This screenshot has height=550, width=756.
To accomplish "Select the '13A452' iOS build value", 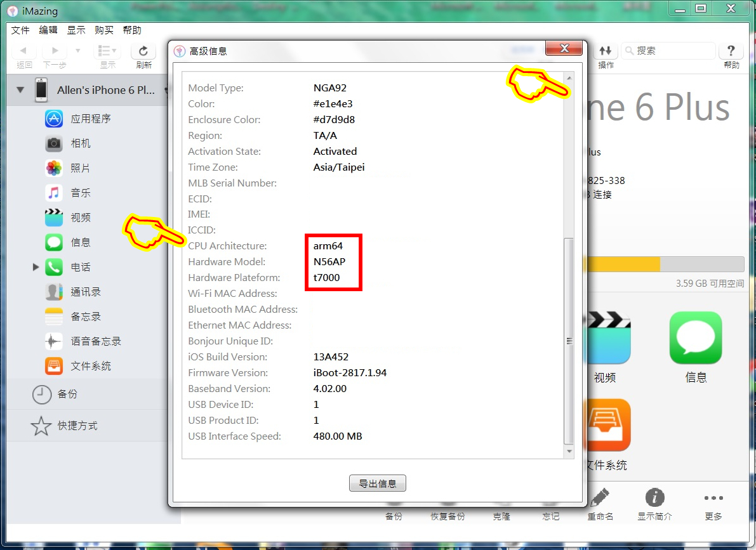I will click(331, 357).
